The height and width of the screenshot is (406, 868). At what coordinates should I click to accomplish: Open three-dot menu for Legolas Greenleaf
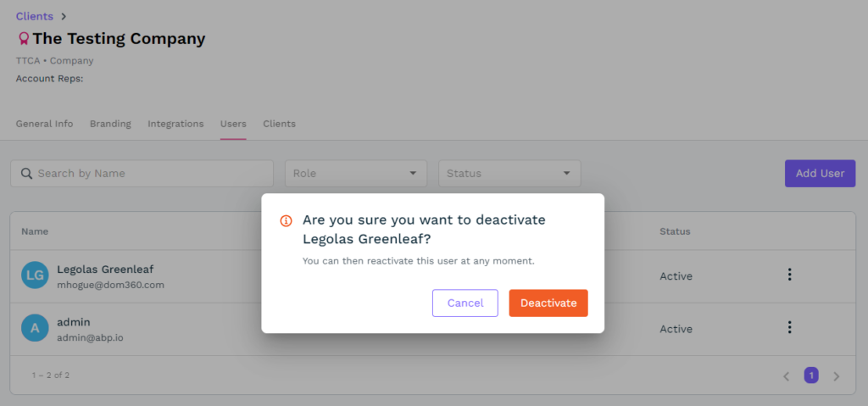coord(789,275)
